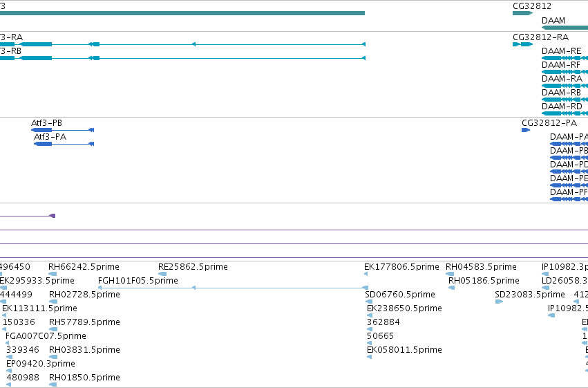Viewport: 588px width, 388px height.
Task: Select the DAAM-RE transcript feature
Action: pyautogui.click(x=565, y=58)
